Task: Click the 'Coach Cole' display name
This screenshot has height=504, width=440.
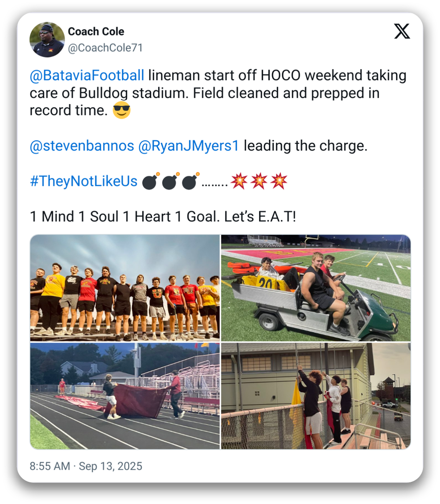Action: pos(96,31)
